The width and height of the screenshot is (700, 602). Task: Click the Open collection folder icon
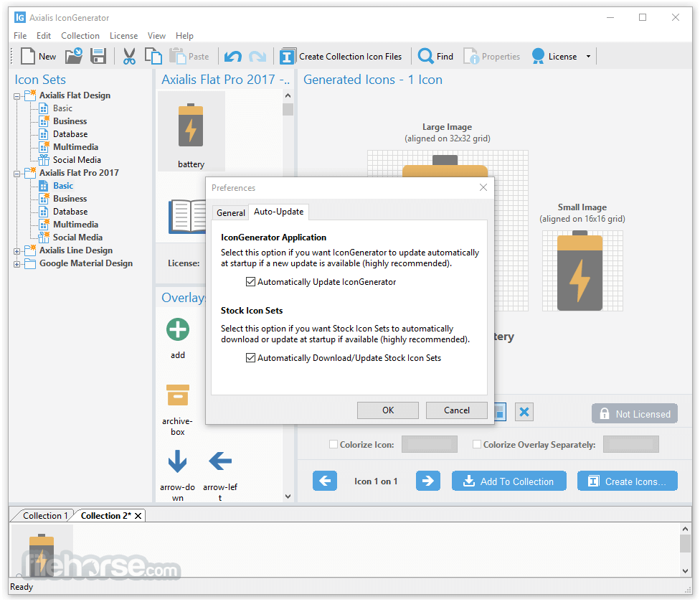point(74,57)
